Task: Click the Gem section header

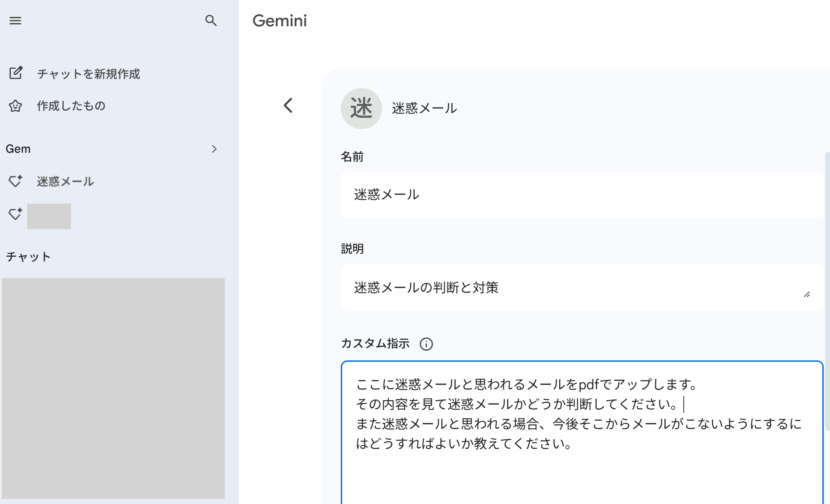Action: (x=18, y=149)
